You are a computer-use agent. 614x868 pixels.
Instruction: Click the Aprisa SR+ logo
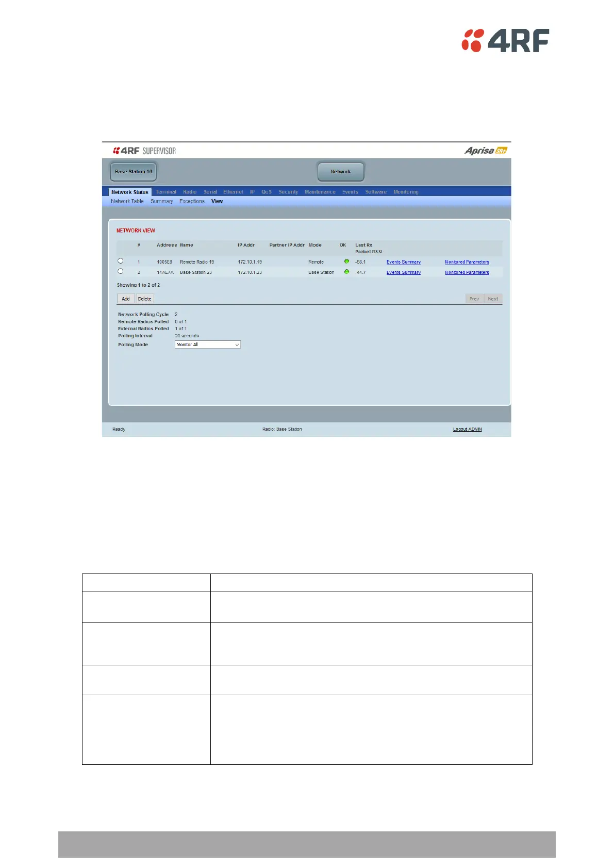(486, 151)
